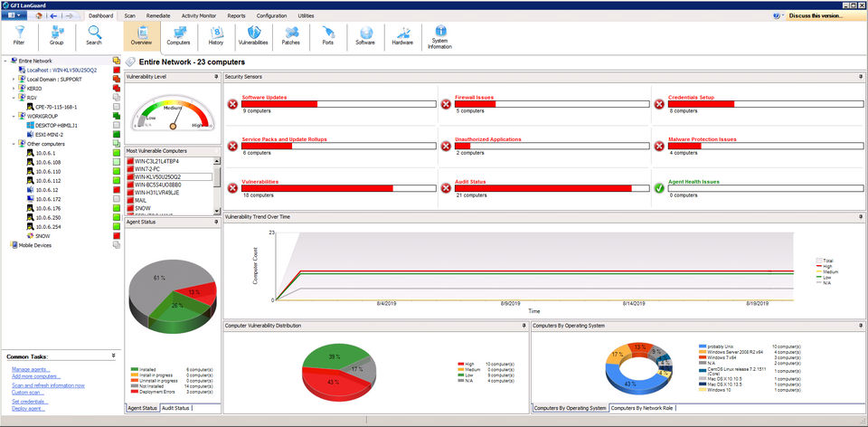Click the Service Packs error icon
868x427 pixels.
pos(232,147)
